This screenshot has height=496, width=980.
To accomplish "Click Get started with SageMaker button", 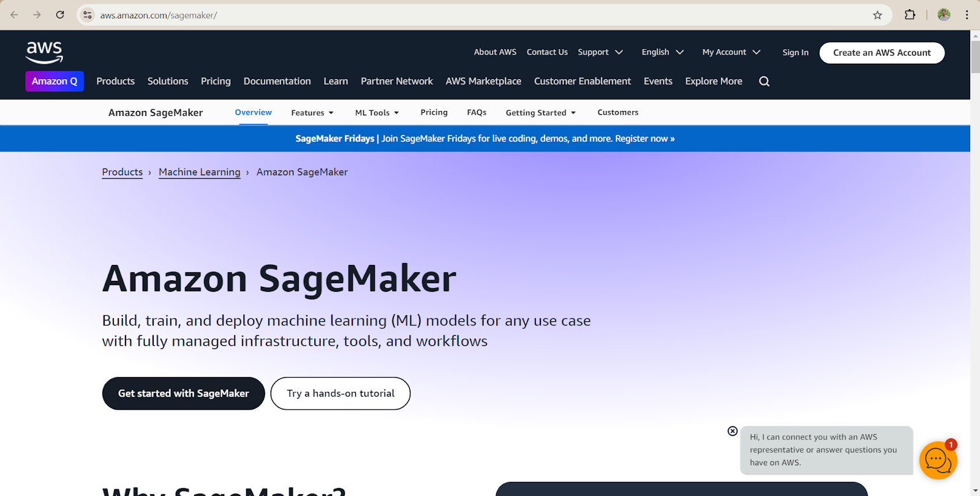I will pos(183,394).
